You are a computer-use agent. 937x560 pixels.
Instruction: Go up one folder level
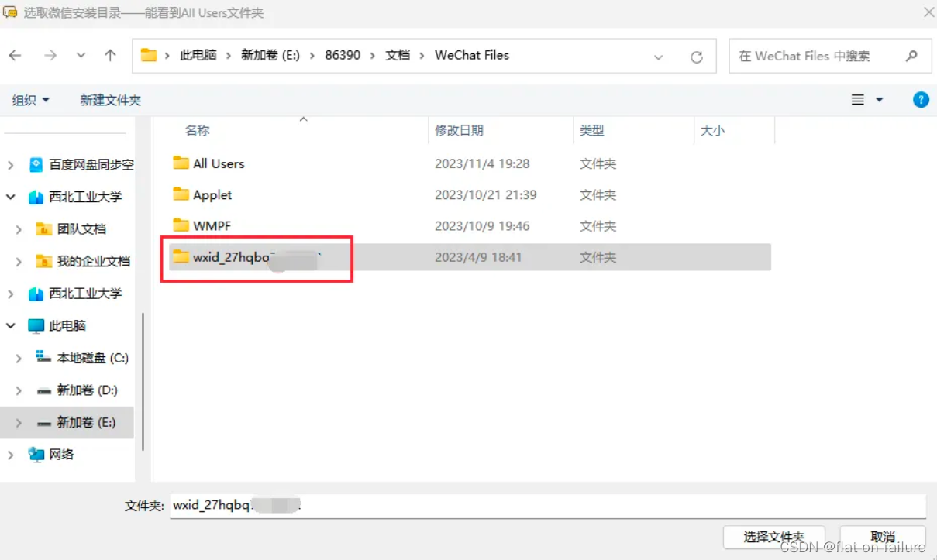pyautogui.click(x=110, y=56)
